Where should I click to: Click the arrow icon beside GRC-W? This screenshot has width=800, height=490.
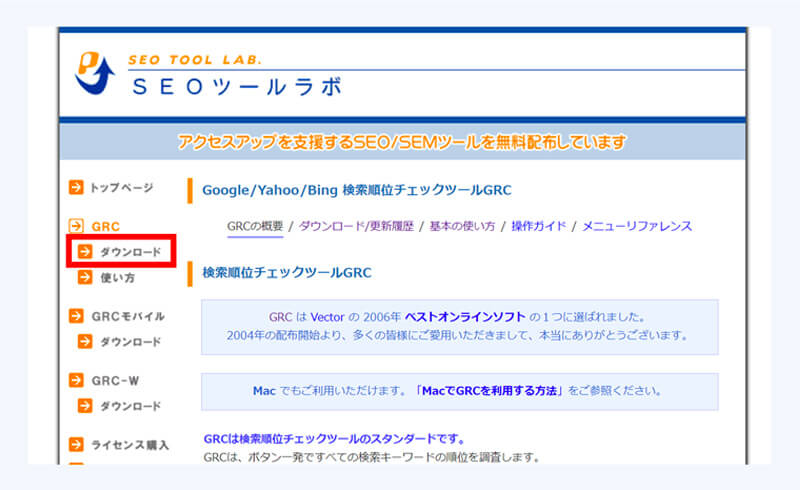click(x=76, y=380)
